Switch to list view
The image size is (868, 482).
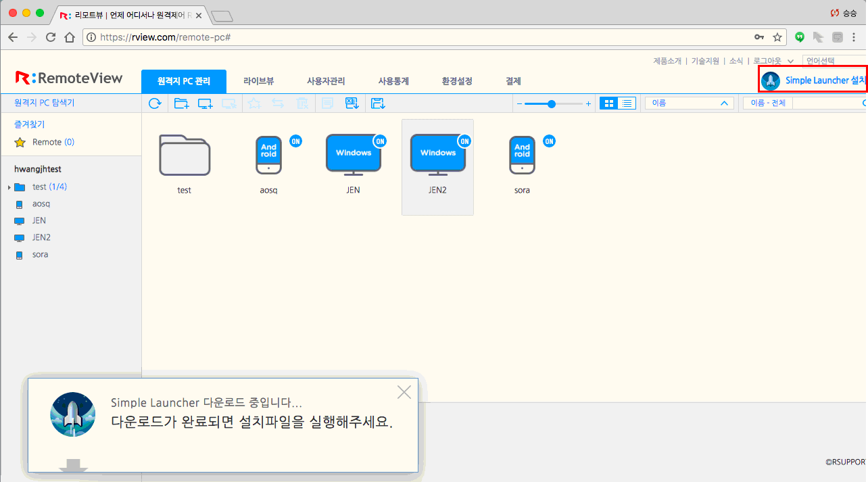tap(627, 103)
